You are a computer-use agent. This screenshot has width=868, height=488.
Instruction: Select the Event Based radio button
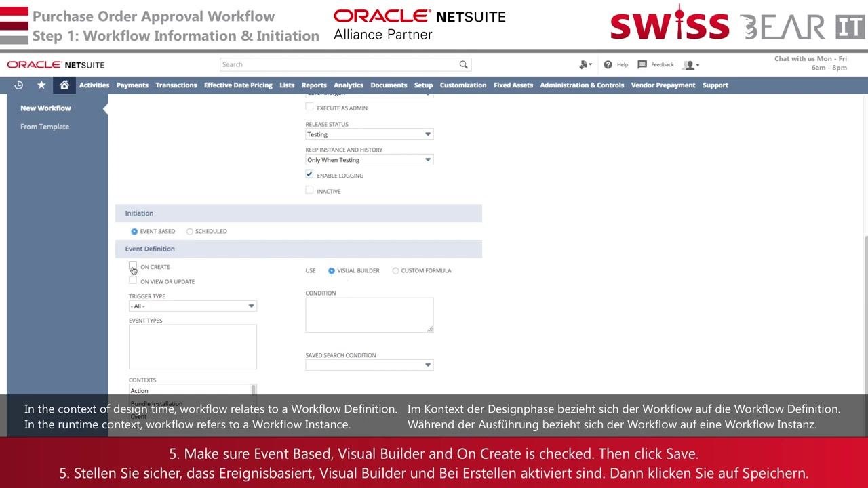(x=134, y=231)
